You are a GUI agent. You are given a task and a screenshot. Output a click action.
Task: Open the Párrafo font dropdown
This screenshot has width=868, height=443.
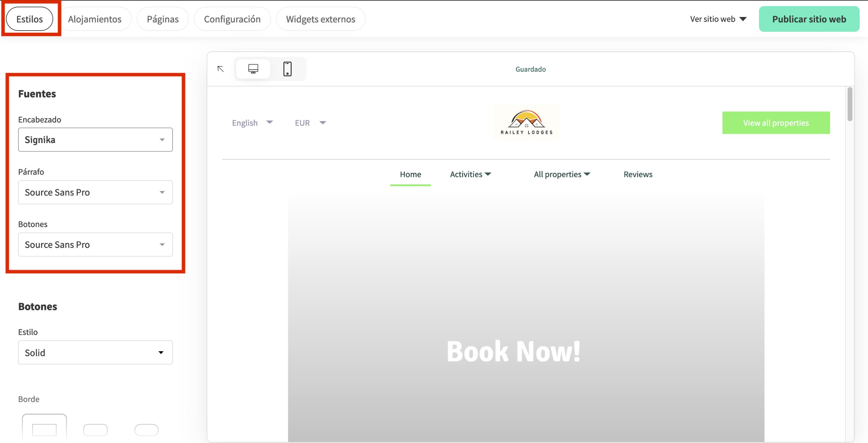(95, 192)
